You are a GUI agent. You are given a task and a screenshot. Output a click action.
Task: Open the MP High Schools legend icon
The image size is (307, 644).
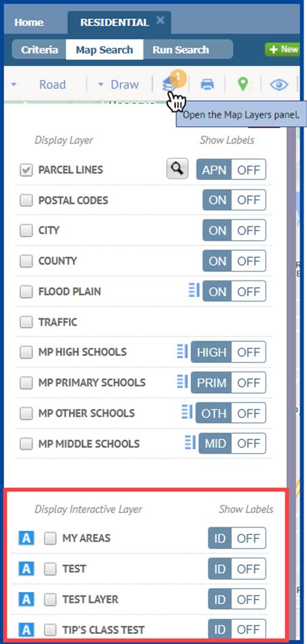point(182,351)
